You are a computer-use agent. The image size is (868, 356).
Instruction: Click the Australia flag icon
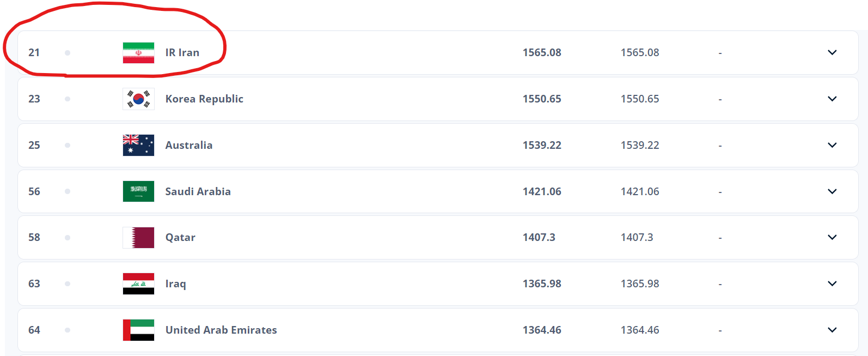pos(138,145)
